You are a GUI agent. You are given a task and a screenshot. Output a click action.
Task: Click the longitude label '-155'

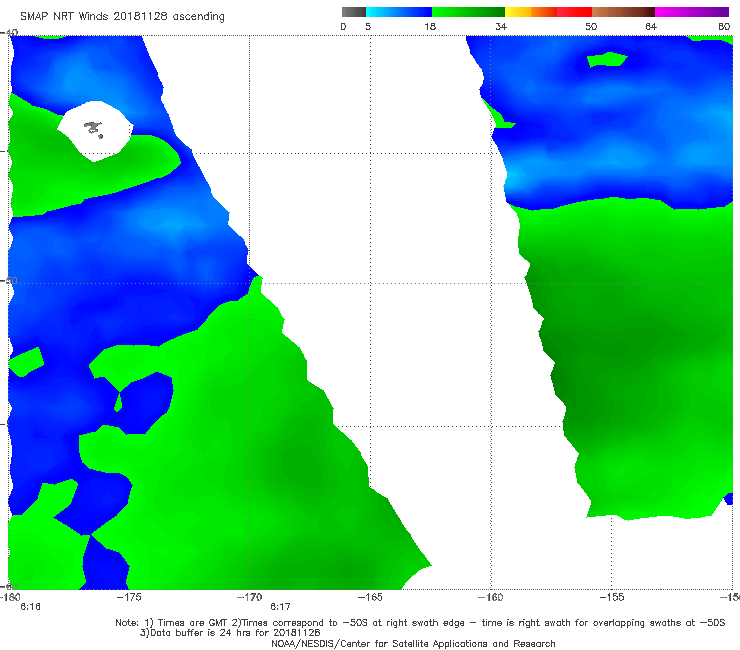click(x=612, y=597)
